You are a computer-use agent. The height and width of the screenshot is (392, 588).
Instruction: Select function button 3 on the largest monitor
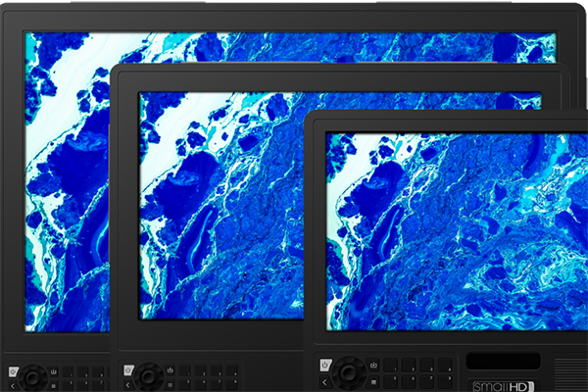[98, 372]
